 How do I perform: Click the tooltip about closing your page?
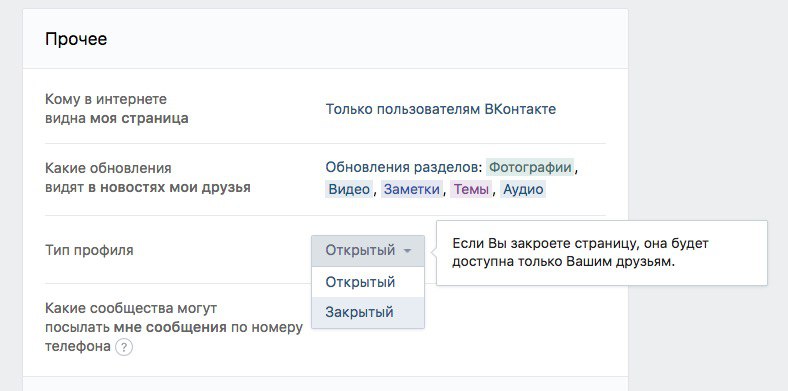click(x=602, y=253)
